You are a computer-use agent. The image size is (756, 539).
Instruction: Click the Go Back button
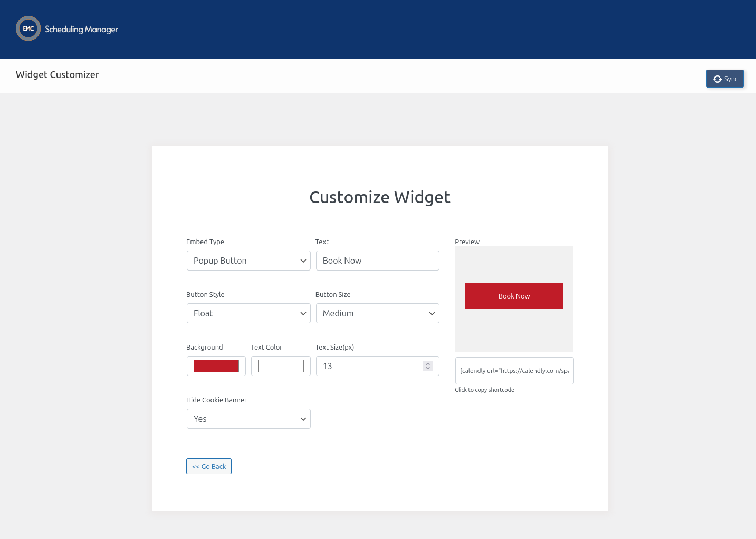click(x=208, y=466)
